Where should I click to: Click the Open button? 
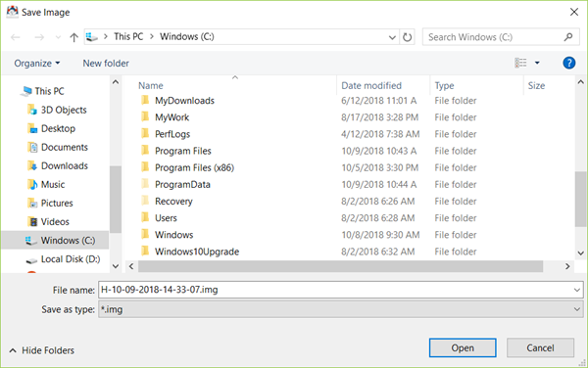463,347
